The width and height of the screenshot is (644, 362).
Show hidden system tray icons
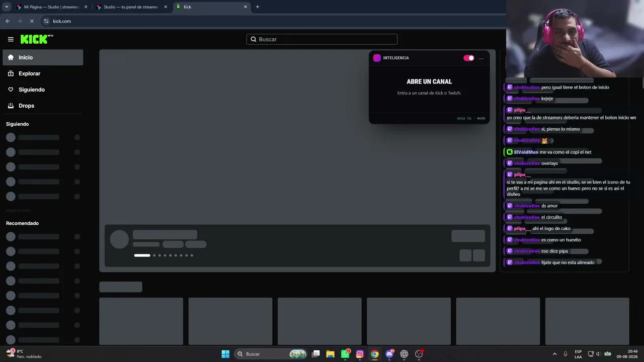point(555,354)
